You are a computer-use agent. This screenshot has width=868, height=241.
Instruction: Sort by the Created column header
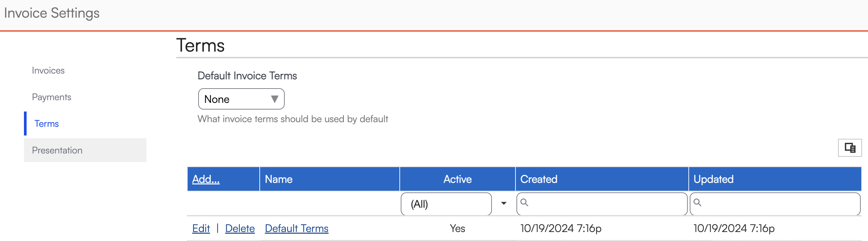(538, 179)
